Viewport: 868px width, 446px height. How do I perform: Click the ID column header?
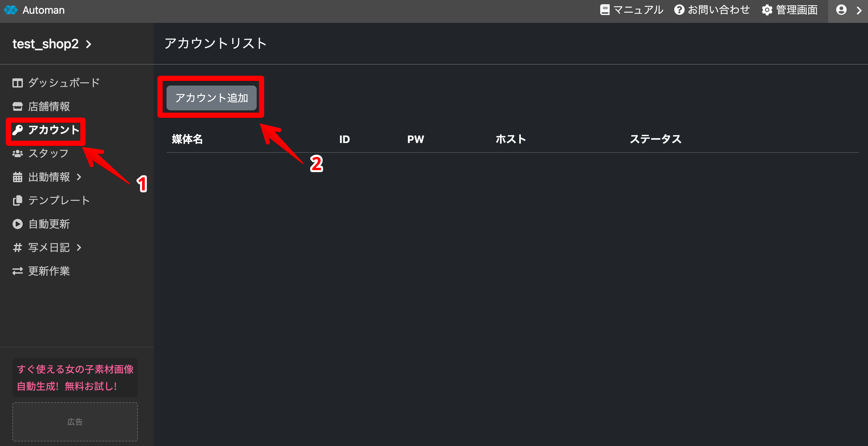tap(345, 139)
